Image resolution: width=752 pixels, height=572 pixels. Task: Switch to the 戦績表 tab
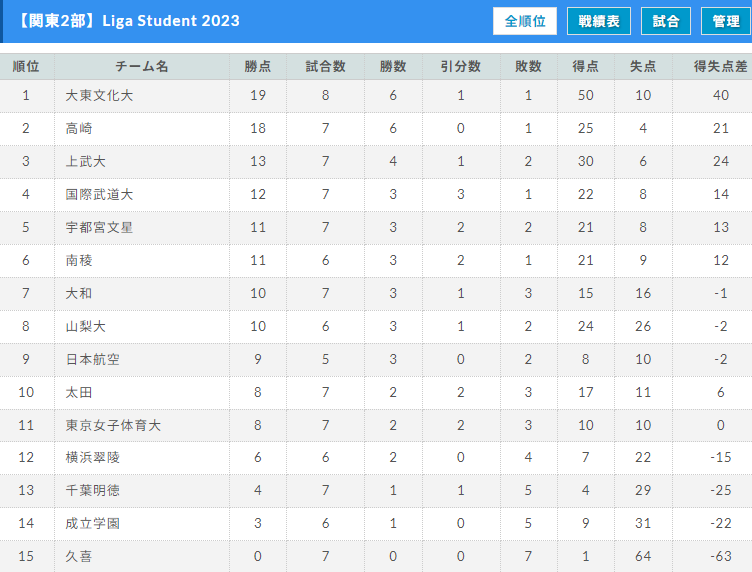(x=599, y=21)
